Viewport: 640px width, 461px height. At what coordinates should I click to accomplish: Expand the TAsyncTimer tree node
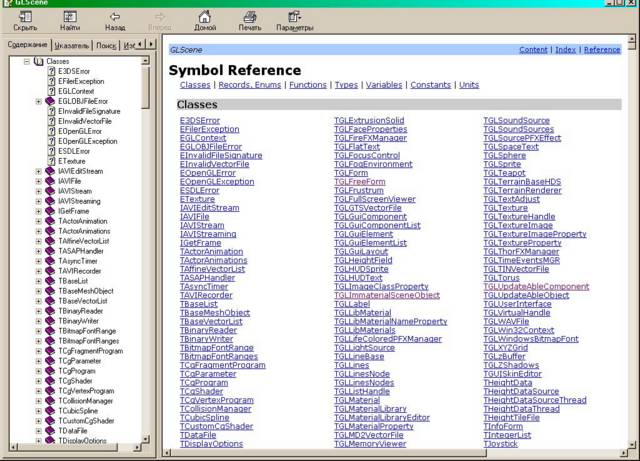(x=38, y=261)
